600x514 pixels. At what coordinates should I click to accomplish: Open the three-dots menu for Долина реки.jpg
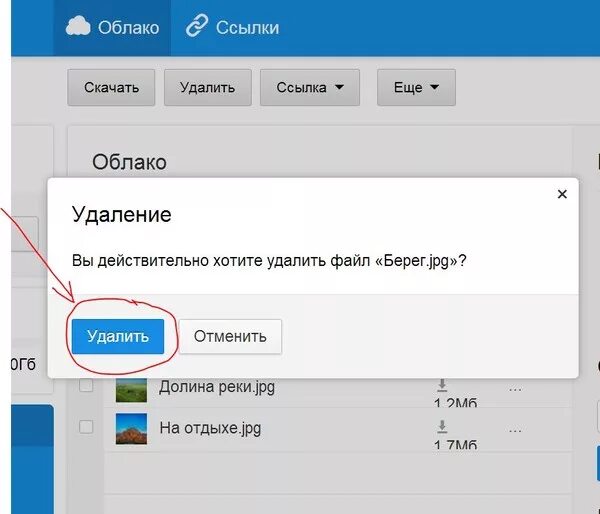click(515, 390)
